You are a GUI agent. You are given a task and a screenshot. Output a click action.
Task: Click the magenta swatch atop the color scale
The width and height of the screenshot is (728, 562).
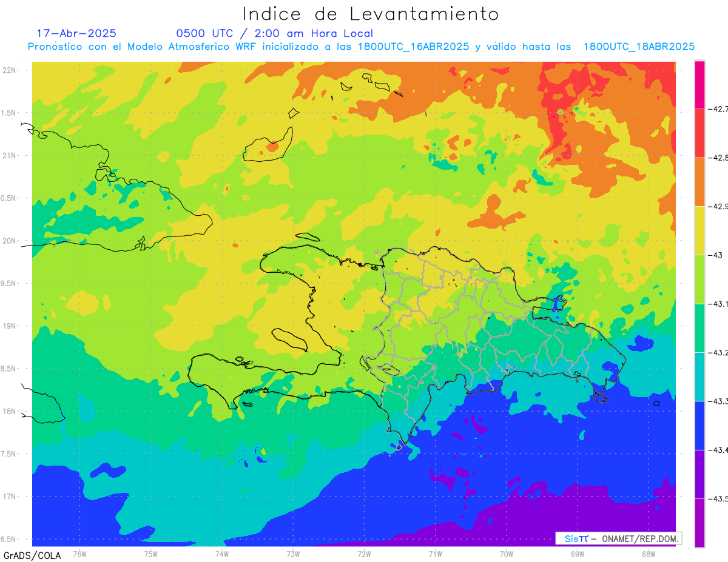(x=699, y=85)
